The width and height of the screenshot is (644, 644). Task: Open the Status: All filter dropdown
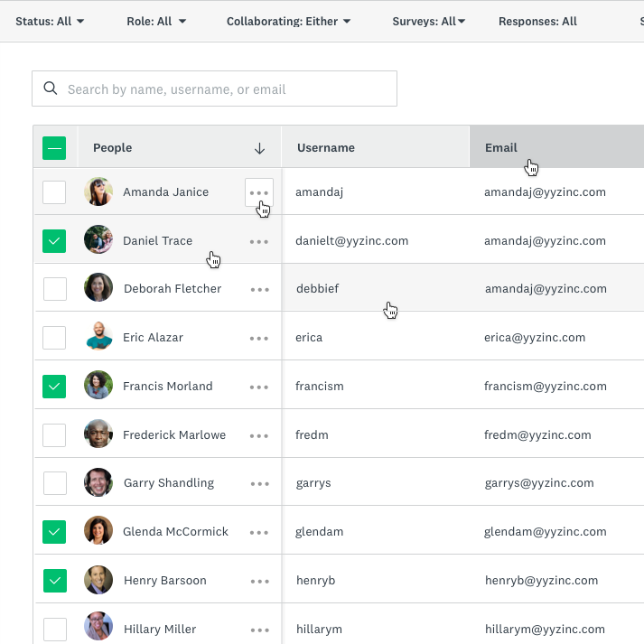(50, 22)
